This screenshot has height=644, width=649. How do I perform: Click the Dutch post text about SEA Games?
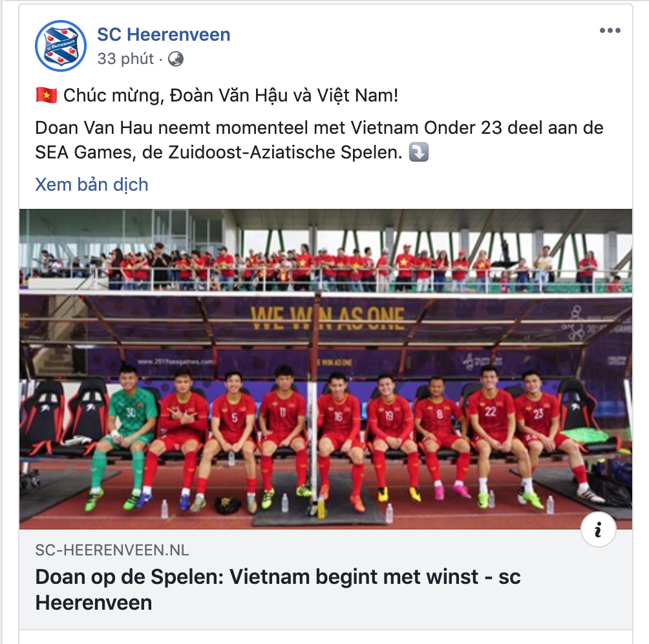pyautogui.click(x=319, y=140)
